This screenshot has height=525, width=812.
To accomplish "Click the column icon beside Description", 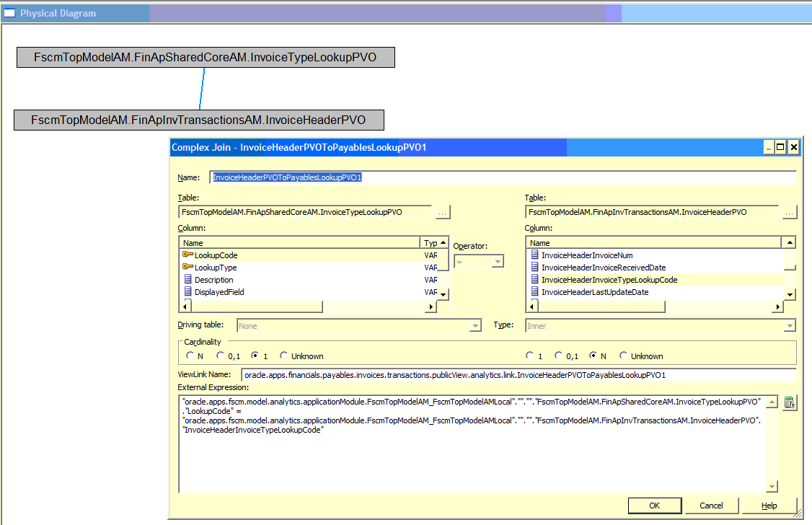I will (186, 280).
